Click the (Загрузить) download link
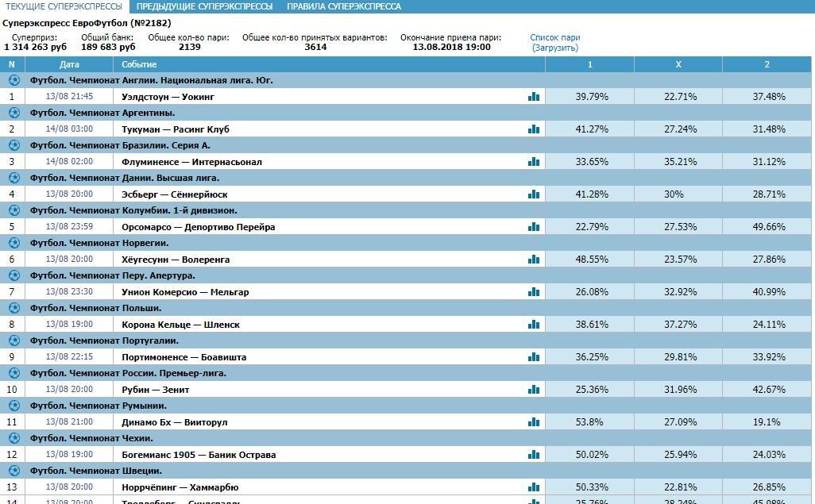 tap(554, 48)
